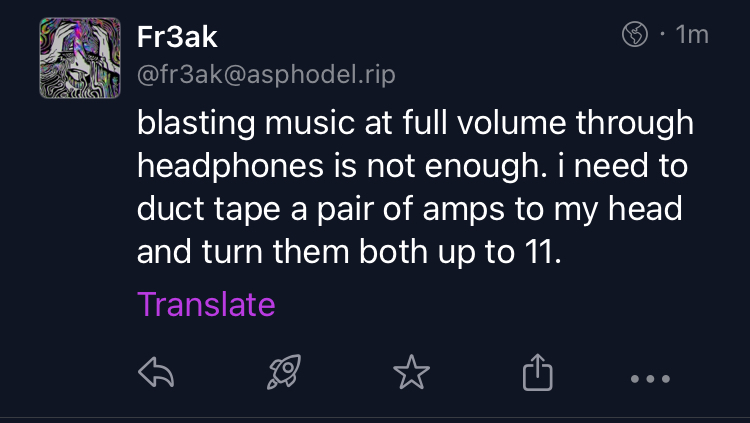Click the line "headphones is not enough"
The height and width of the screenshot is (423, 750).
coord(414,166)
